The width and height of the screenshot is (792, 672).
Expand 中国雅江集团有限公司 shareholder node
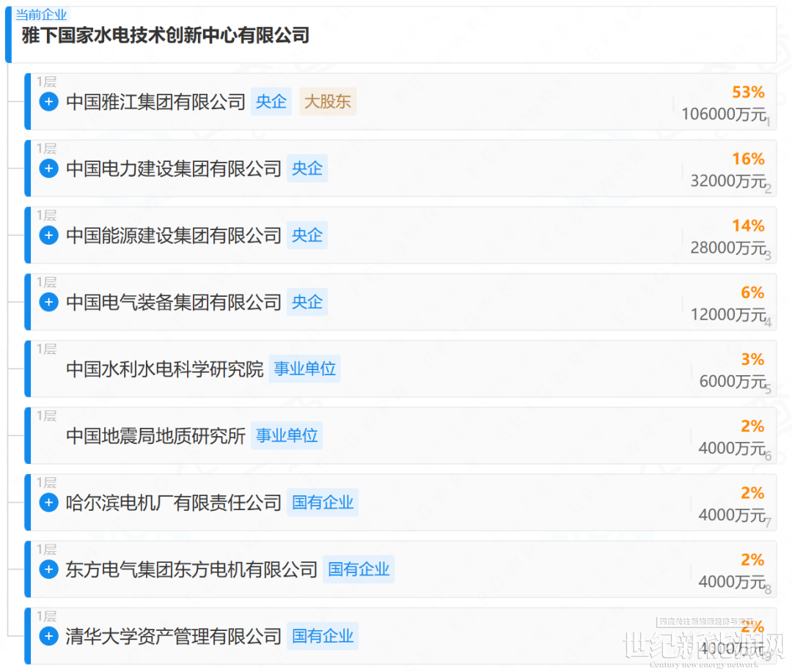48,102
